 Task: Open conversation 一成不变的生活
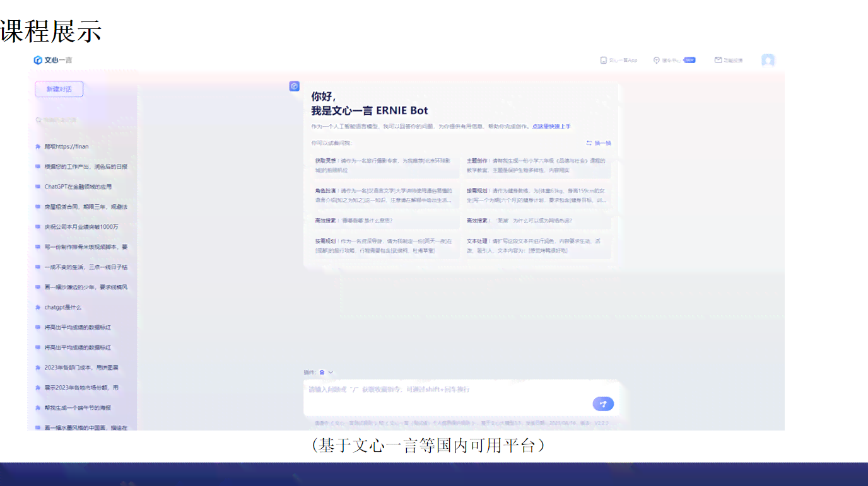click(x=86, y=267)
